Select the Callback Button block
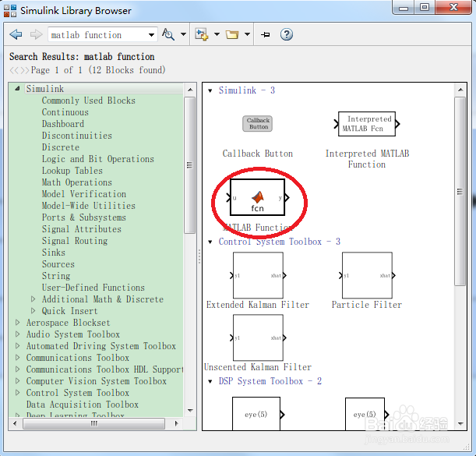 pos(257,124)
